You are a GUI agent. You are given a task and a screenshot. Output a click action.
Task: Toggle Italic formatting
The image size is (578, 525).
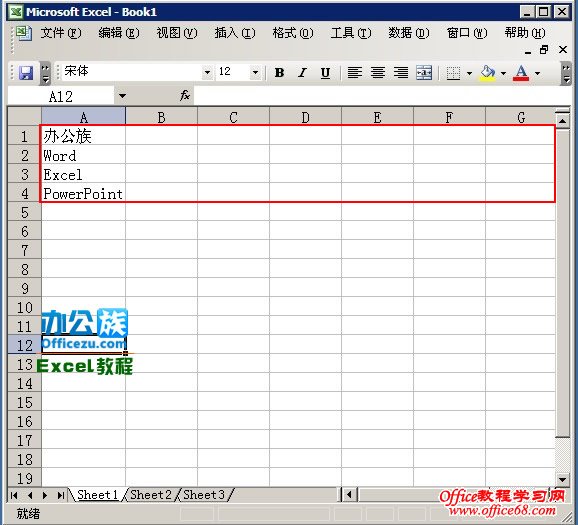tap(302, 73)
